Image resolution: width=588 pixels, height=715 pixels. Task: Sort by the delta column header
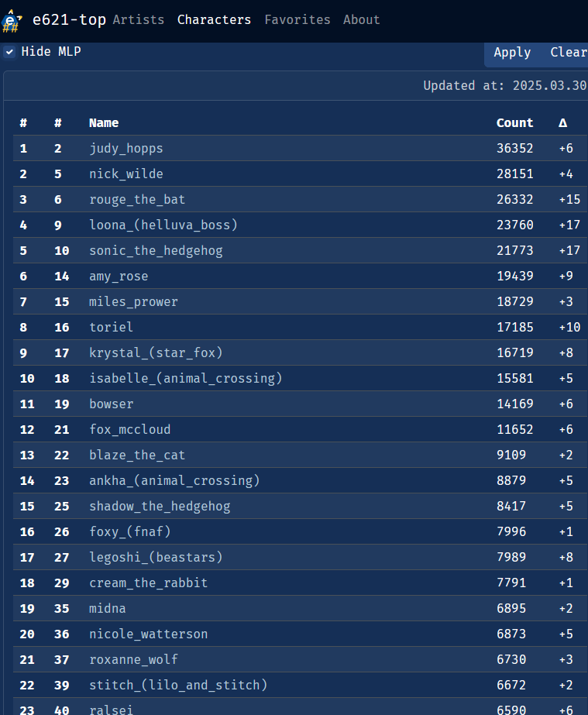click(x=563, y=122)
